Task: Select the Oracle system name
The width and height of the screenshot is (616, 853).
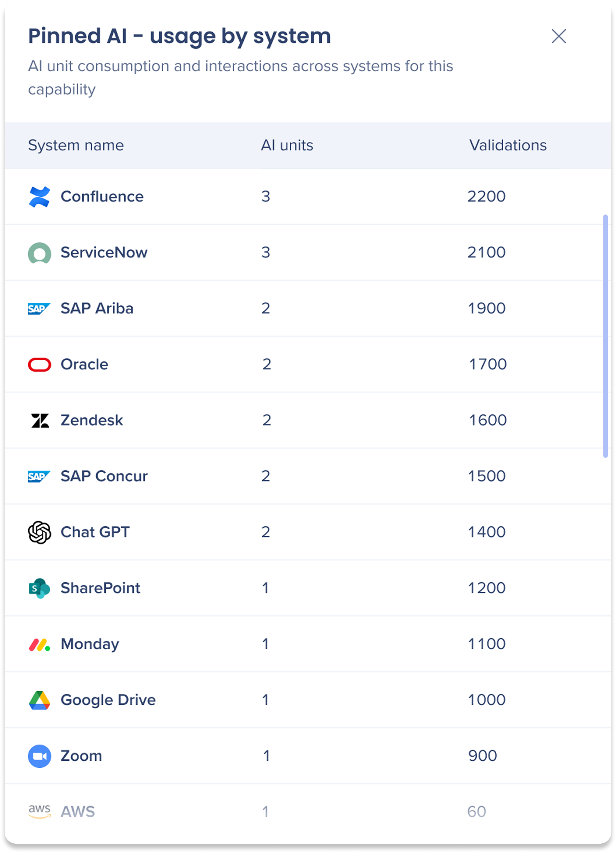Action: (84, 364)
